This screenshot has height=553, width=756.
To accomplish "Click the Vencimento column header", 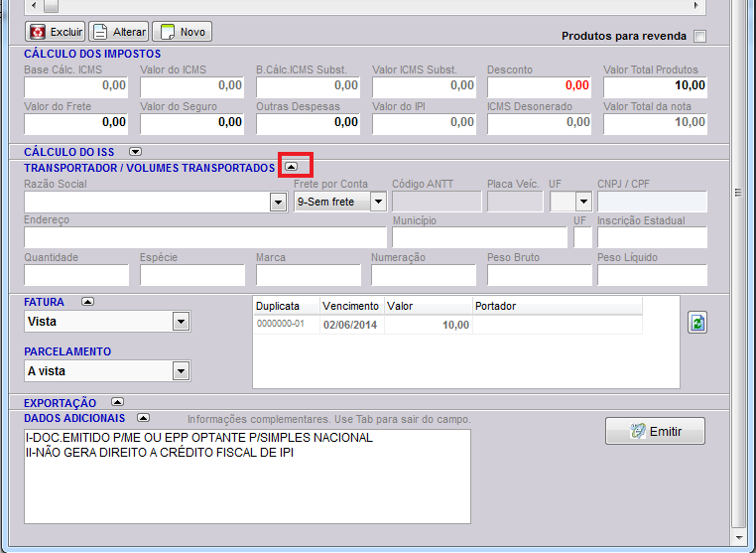I will 351,307.
